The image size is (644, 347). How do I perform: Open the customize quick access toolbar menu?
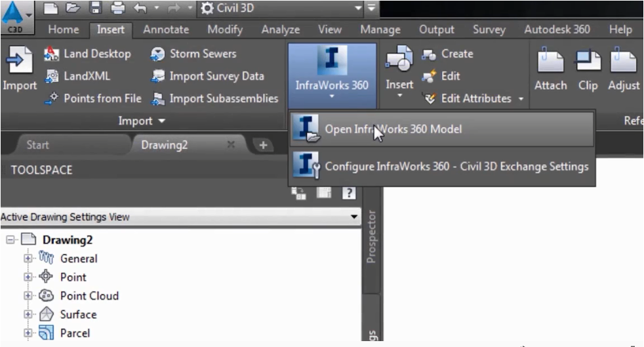(371, 8)
